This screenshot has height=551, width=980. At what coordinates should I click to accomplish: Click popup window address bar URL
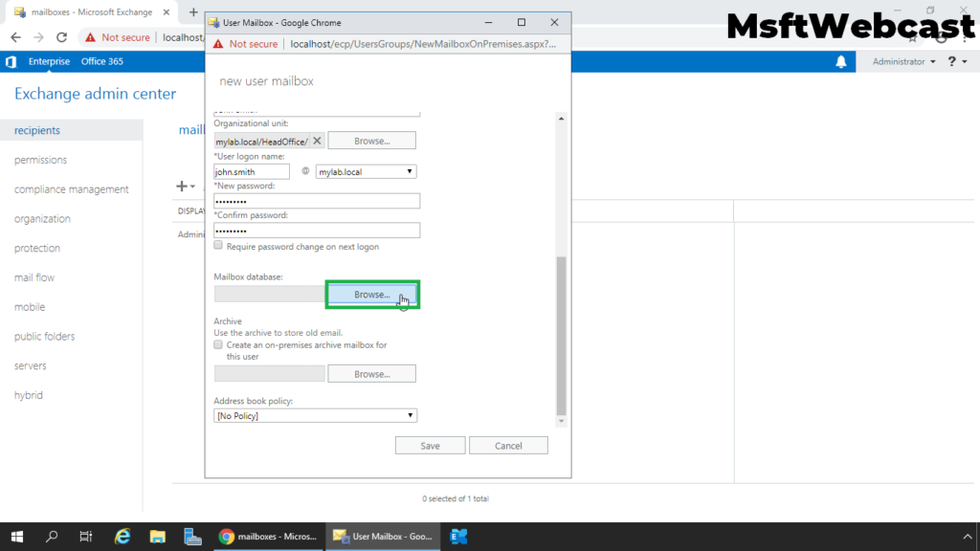(423, 44)
